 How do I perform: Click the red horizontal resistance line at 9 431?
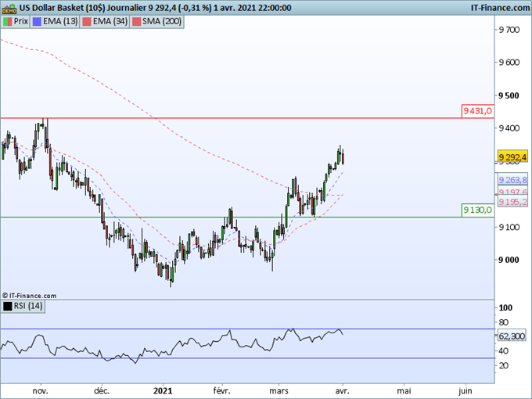point(247,118)
